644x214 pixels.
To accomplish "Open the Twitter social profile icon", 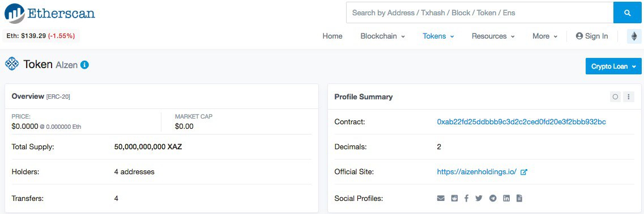I will (x=479, y=198).
